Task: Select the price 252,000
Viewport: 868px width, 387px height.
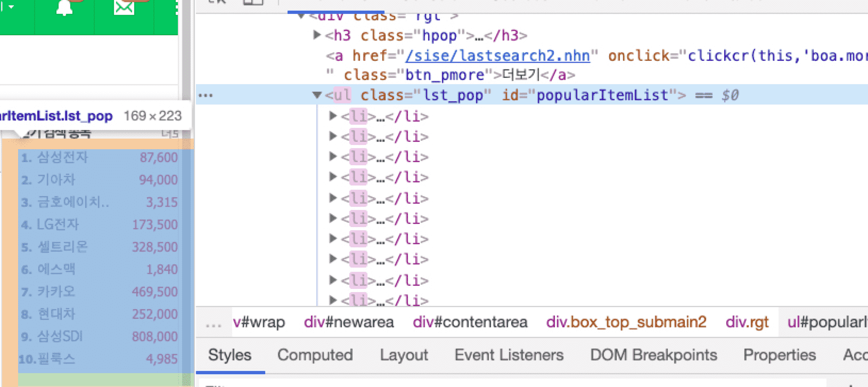Action: point(155,314)
